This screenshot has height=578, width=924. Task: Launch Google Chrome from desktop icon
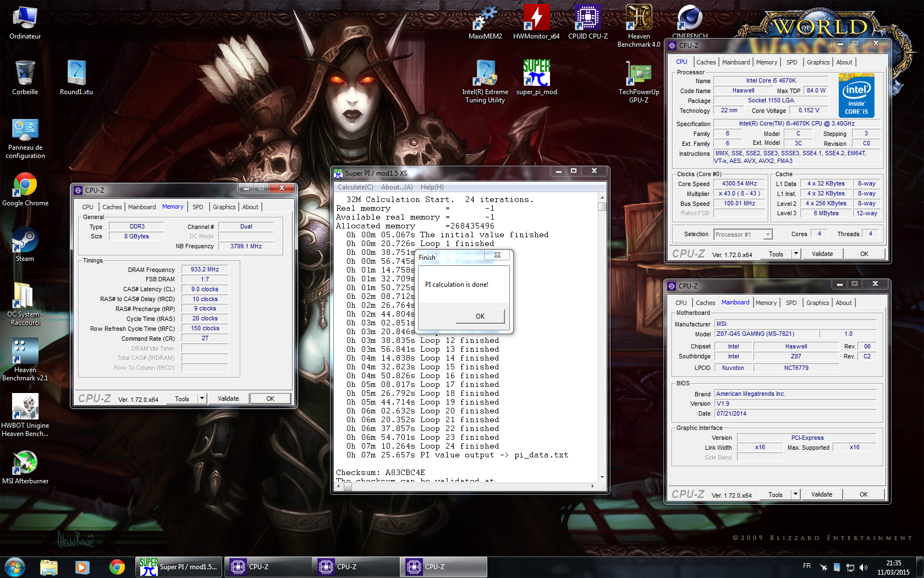click(x=25, y=190)
